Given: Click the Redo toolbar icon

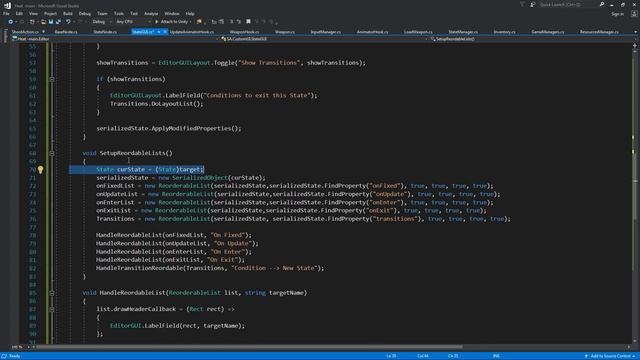Looking at the screenshot, I should coord(80,22).
